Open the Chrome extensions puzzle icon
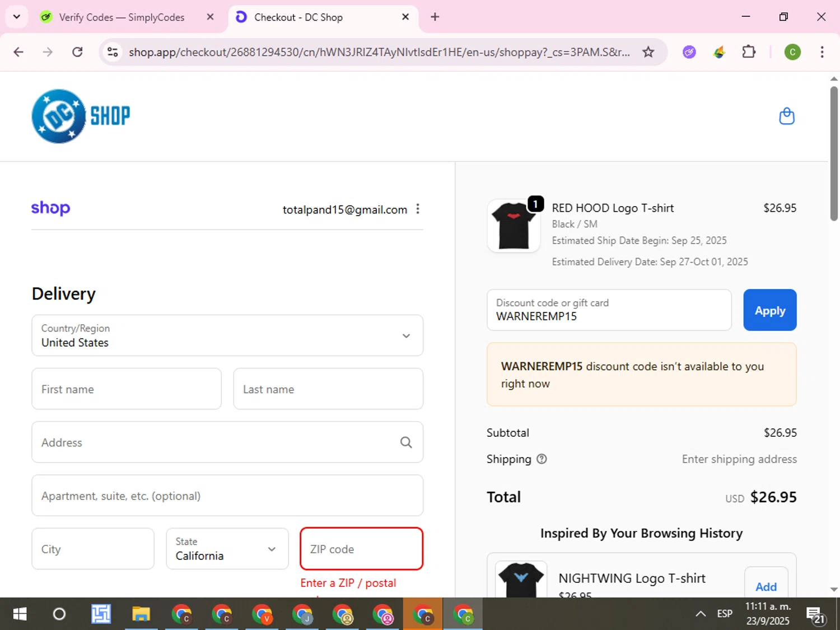The image size is (840, 630). [749, 52]
